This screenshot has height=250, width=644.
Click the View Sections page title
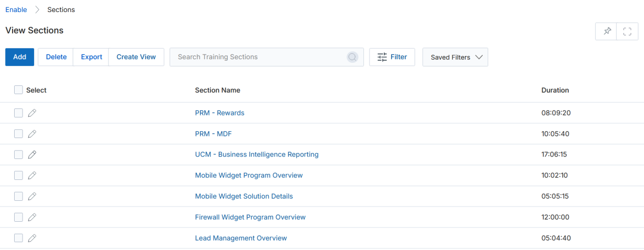(x=35, y=30)
